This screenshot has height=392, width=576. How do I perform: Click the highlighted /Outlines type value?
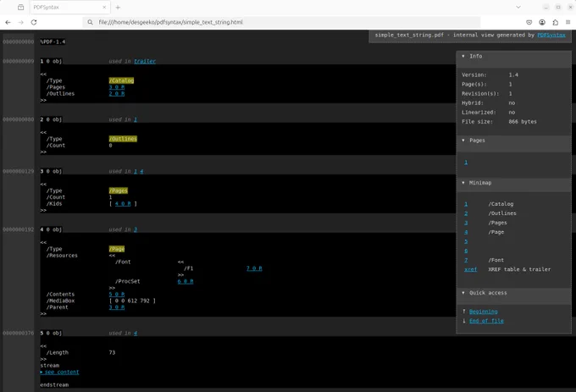(123, 139)
